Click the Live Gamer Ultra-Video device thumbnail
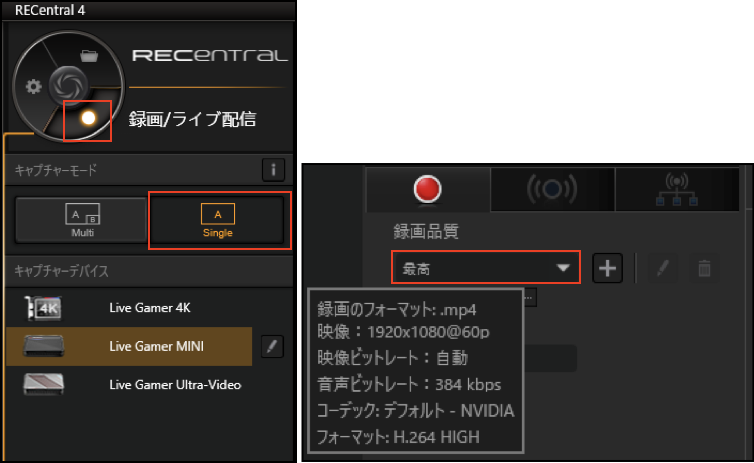754x463 pixels. tap(43, 385)
